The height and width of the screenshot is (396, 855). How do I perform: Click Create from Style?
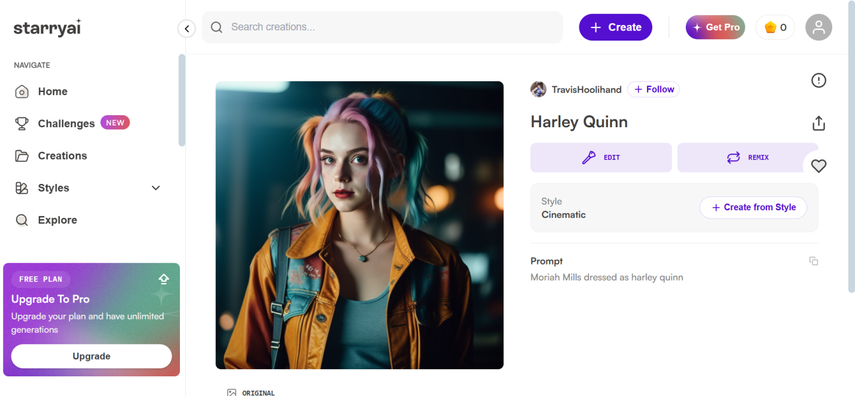pos(754,207)
